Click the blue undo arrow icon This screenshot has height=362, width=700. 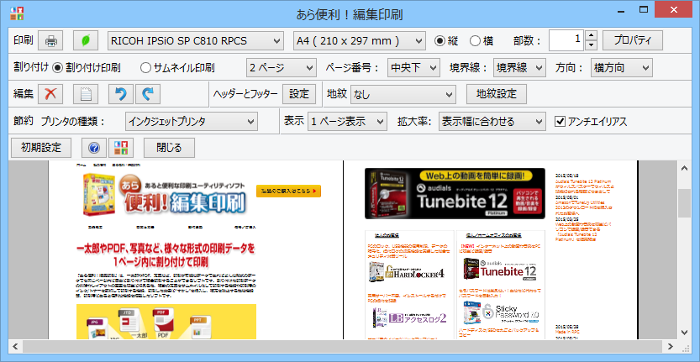point(121,94)
